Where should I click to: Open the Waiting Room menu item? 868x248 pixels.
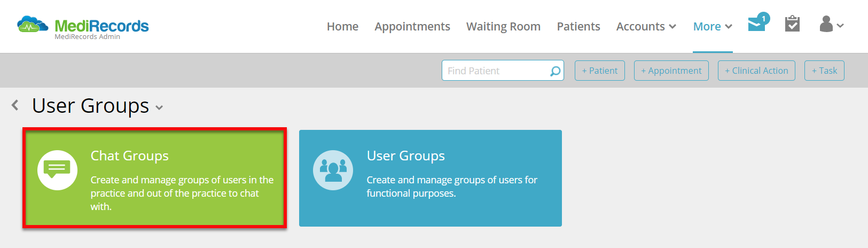click(x=503, y=26)
